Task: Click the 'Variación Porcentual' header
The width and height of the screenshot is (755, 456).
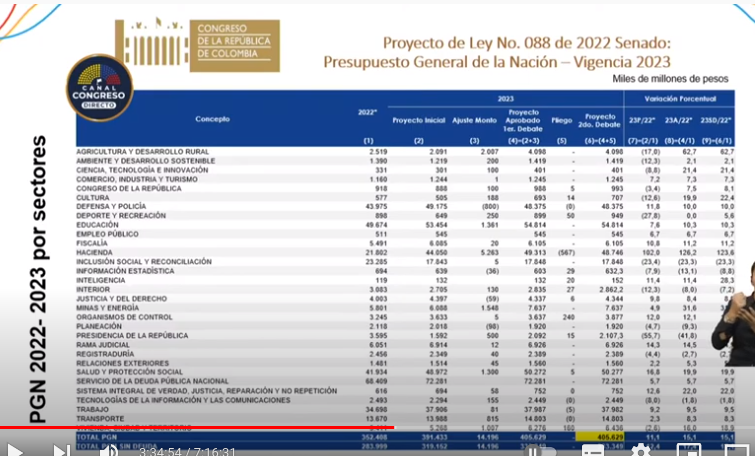Action: [680, 99]
